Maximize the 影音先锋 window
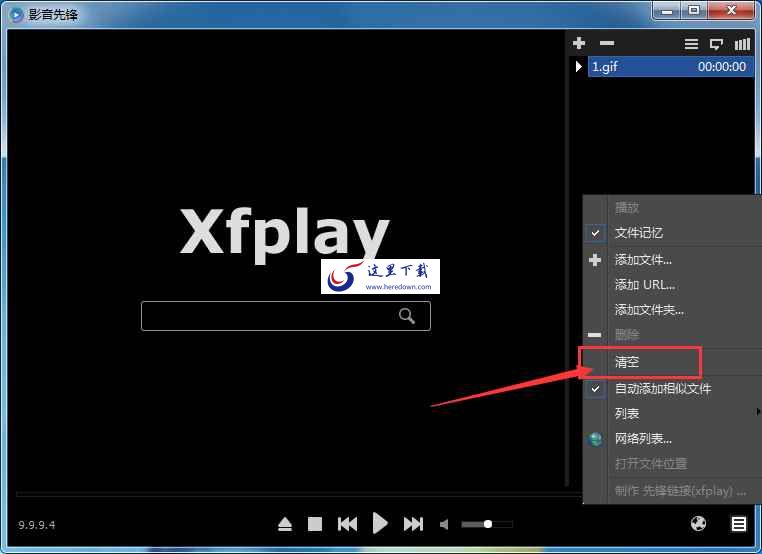 coord(694,10)
